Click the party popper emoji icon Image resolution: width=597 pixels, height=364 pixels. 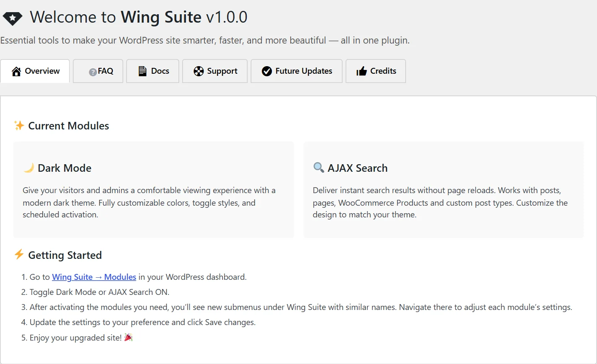(x=129, y=337)
